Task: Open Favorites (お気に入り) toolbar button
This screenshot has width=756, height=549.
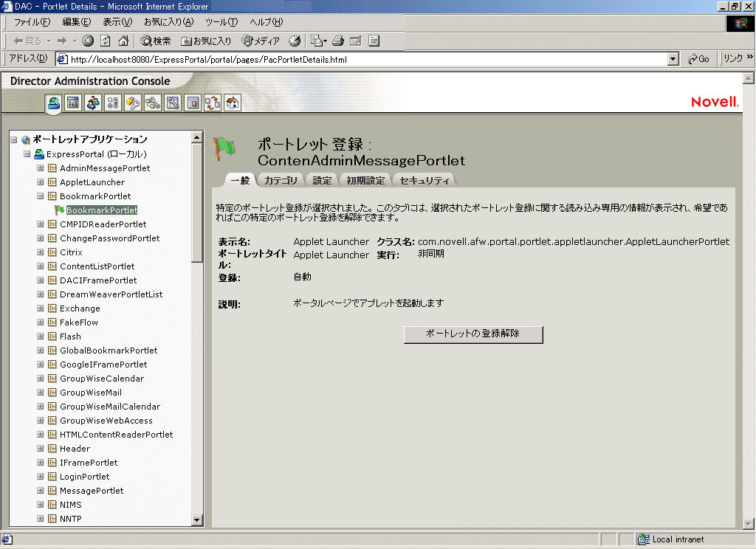Action: point(207,41)
